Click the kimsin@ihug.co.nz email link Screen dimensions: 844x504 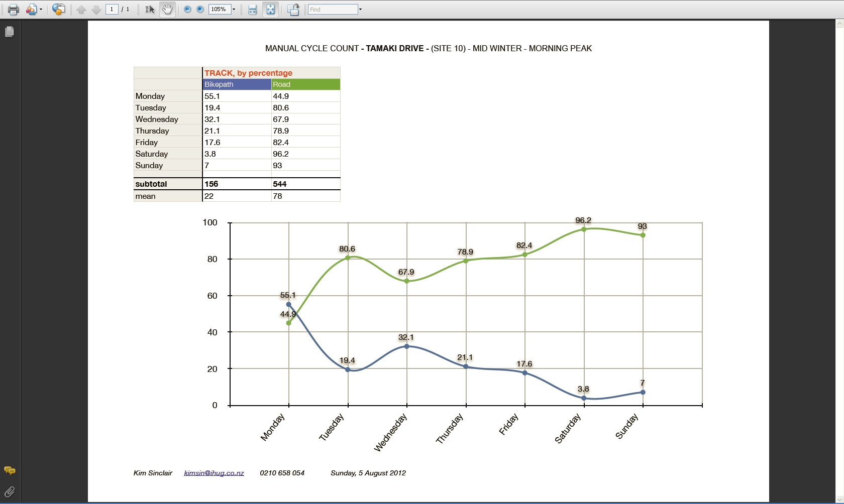(x=214, y=473)
